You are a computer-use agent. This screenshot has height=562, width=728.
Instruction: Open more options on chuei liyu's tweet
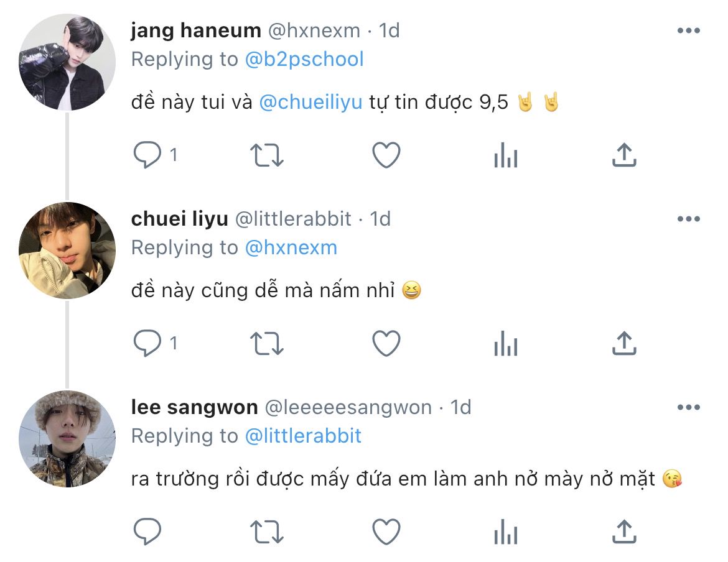click(x=688, y=219)
